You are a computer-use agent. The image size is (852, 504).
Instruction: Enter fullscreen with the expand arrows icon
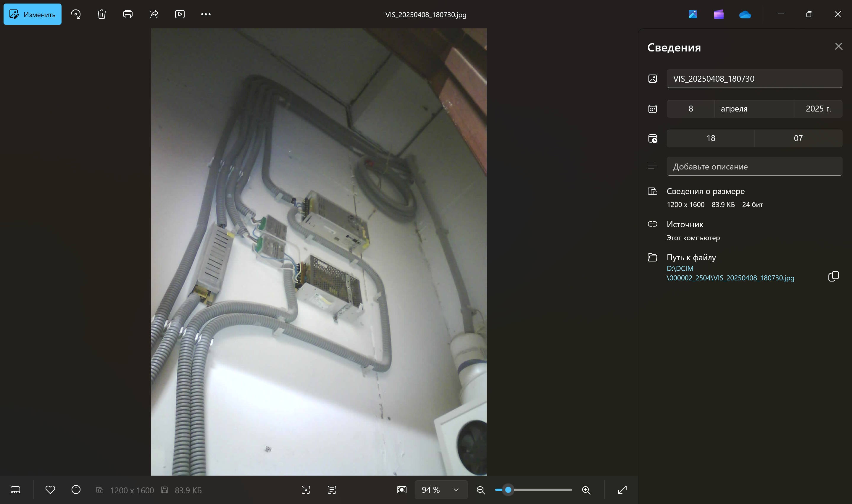[x=622, y=490]
